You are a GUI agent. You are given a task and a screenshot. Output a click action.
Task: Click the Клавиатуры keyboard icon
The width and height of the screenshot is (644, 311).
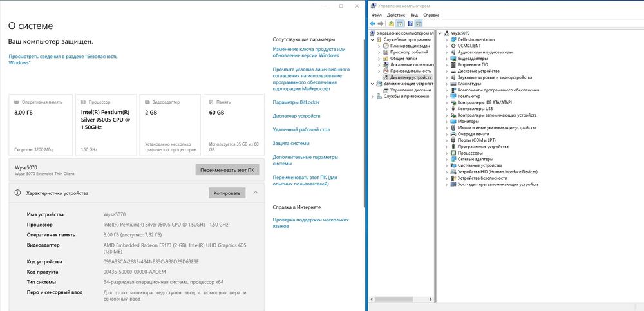coord(453,84)
